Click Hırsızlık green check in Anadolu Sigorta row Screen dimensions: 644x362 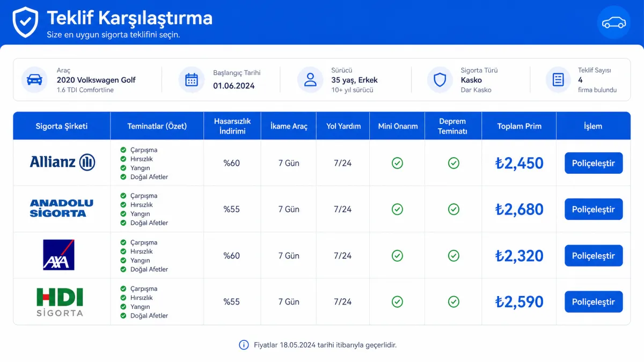point(123,205)
